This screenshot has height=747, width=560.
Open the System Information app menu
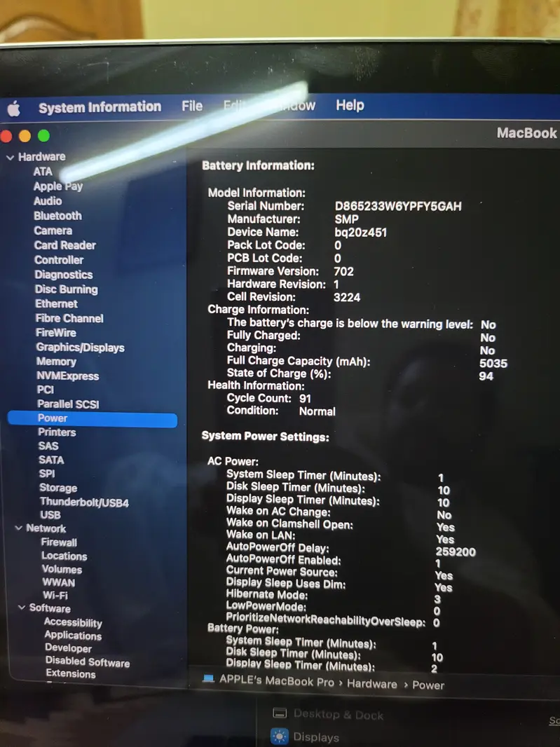coord(100,107)
